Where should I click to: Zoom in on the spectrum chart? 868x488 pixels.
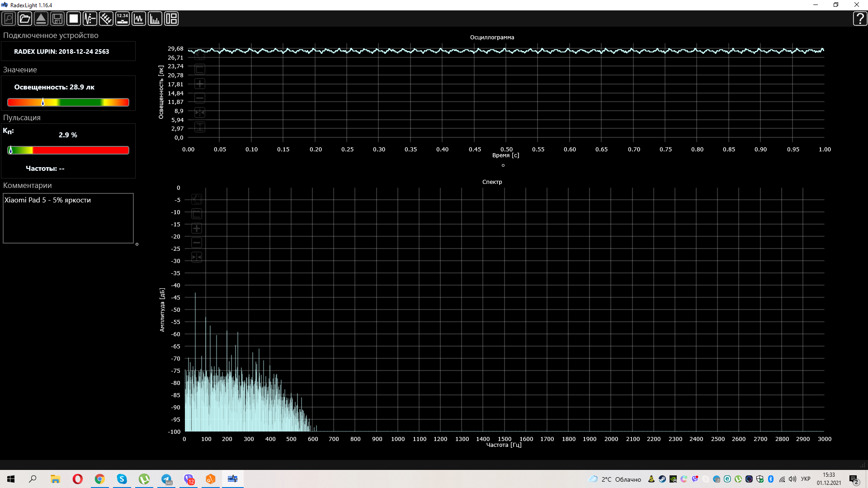click(197, 228)
